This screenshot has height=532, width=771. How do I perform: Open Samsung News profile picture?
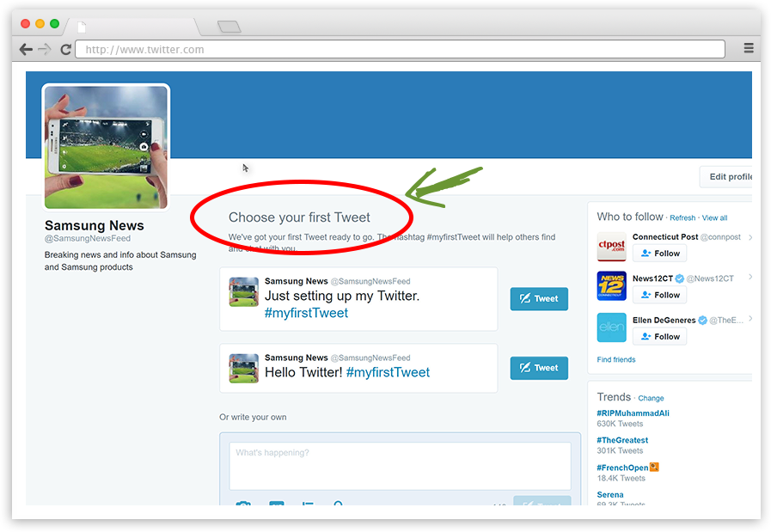[107, 147]
